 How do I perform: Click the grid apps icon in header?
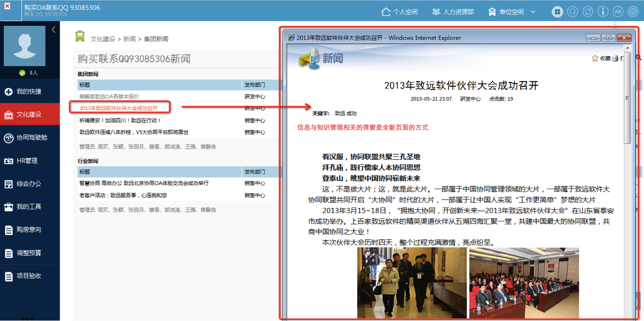click(557, 12)
